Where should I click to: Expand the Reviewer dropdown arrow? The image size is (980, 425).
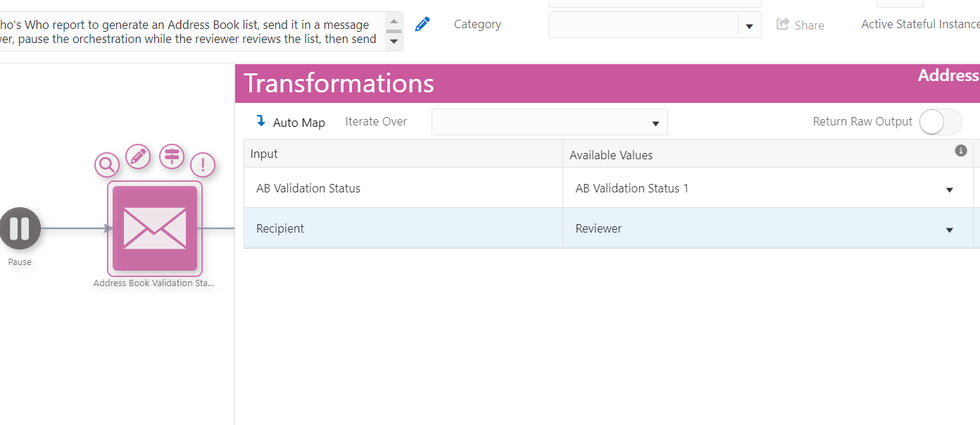[x=950, y=230]
